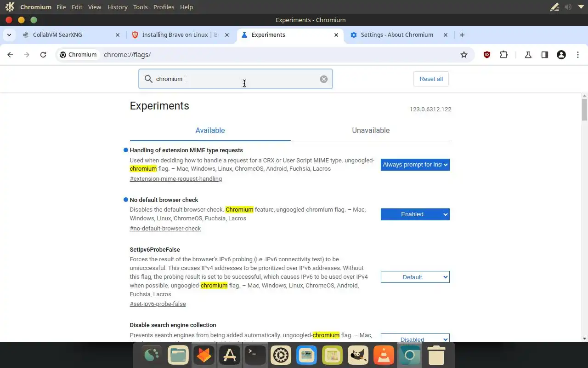This screenshot has height=368, width=588.
Task: Clear the flags search with the X icon
Action: pyautogui.click(x=324, y=79)
